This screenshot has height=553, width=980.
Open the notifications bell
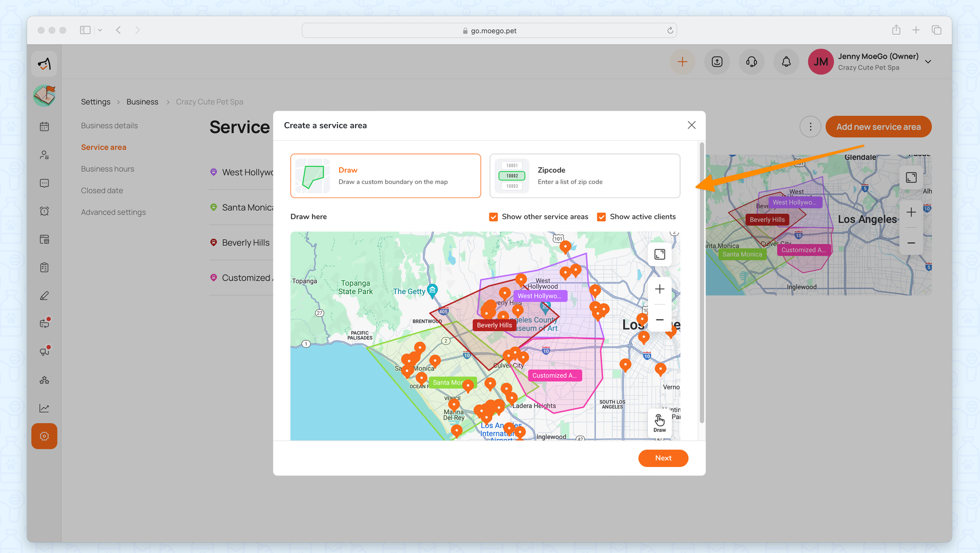786,62
